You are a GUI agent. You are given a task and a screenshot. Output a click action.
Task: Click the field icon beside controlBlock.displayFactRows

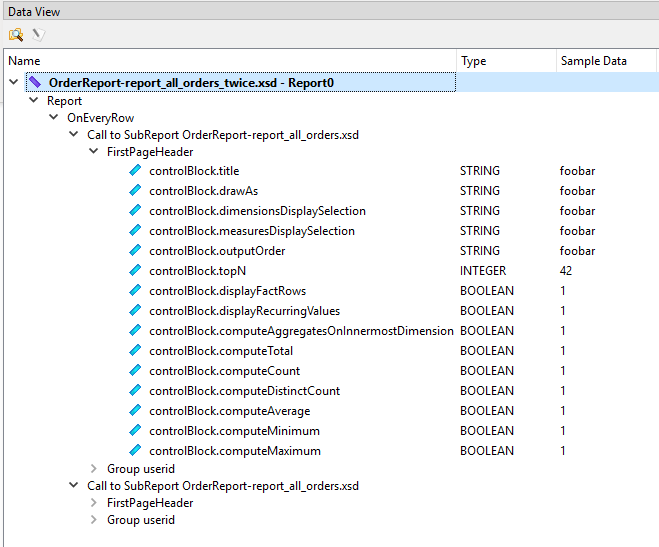136,291
